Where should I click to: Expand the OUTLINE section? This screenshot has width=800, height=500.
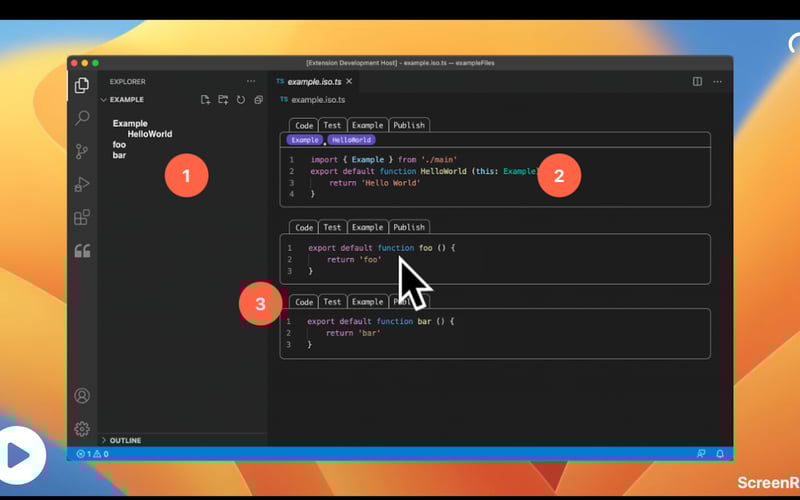[x=121, y=440]
